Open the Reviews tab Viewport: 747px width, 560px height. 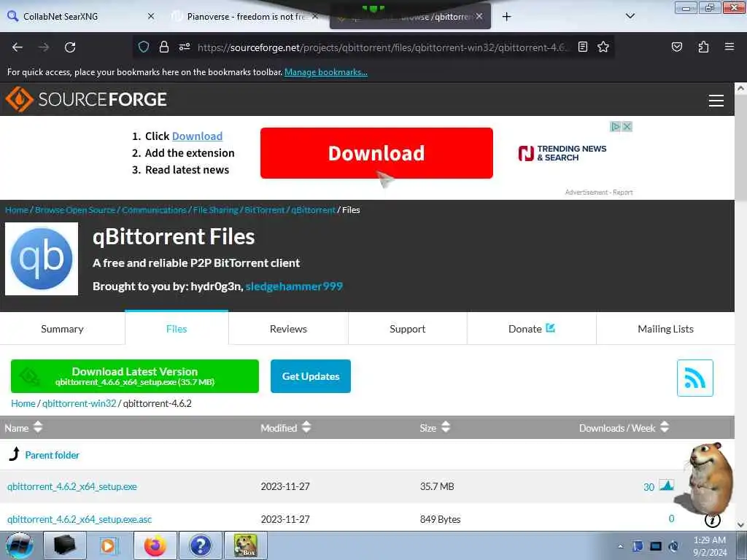point(288,329)
